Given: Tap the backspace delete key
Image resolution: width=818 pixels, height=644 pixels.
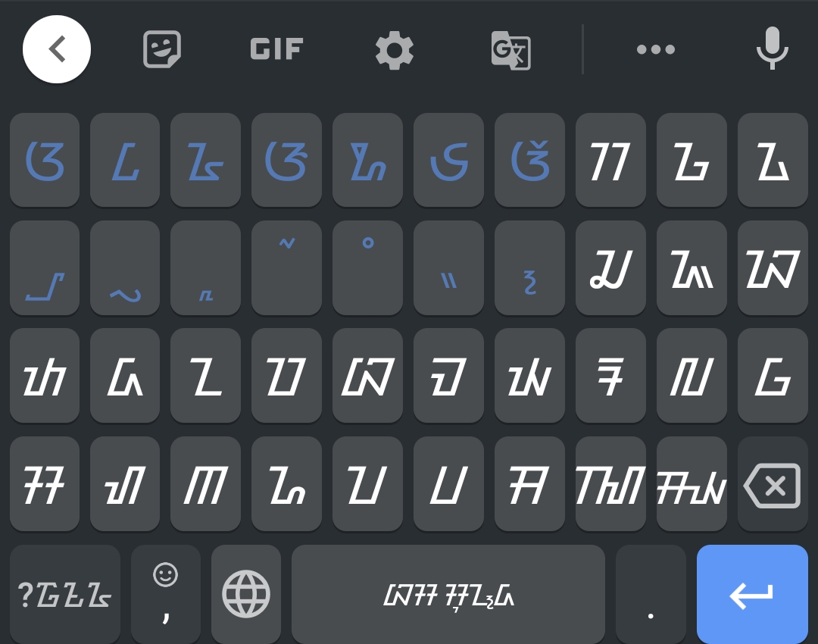Looking at the screenshot, I should point(773,485).
